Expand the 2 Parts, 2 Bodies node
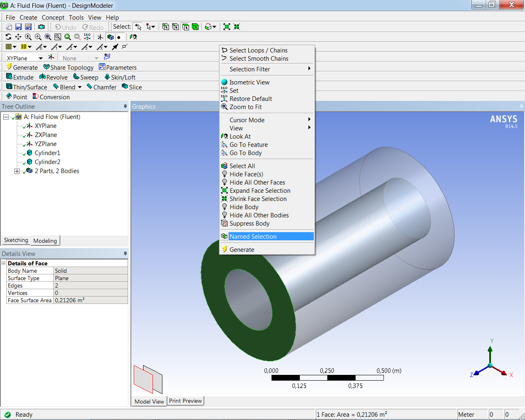This screenshot has width=525, height=420. pos(17,171)
